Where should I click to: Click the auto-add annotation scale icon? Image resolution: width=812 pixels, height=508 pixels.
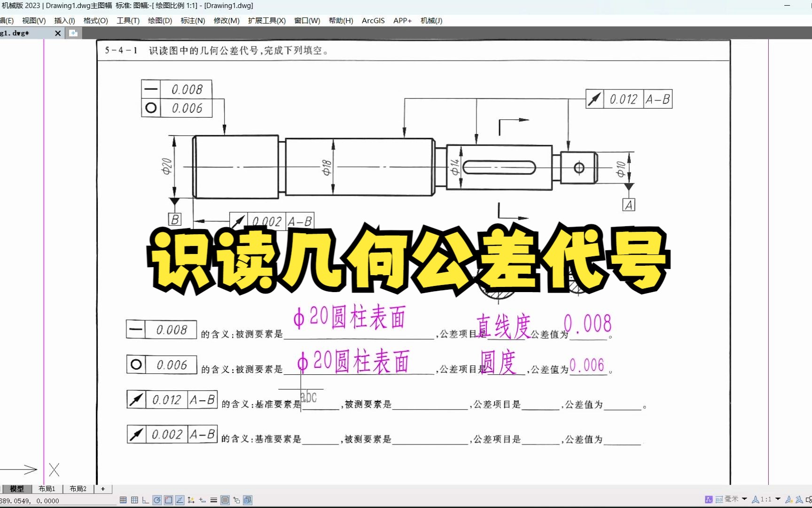coord(799,500)
